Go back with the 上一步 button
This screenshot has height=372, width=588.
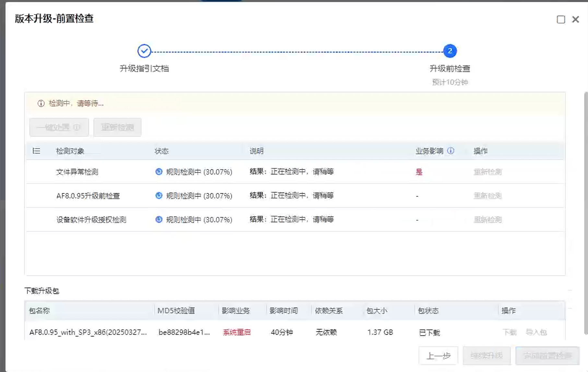pyautogui.click(x=438, y=356)
